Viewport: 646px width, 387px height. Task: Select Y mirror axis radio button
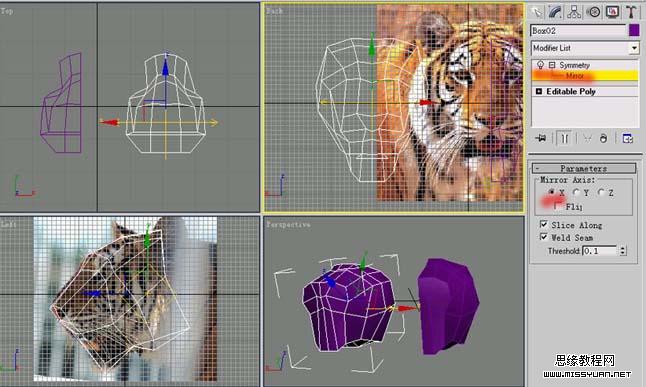coord(576,192)
